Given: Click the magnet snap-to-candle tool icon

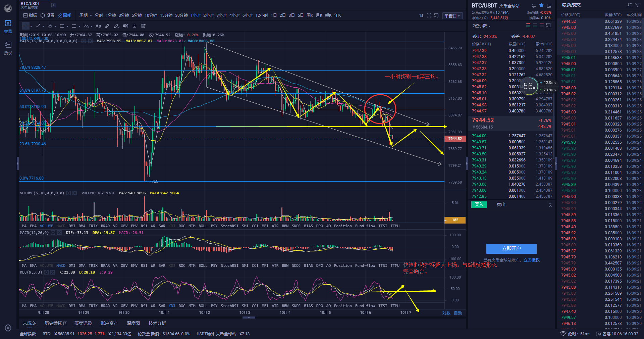Looking at the screenshot, I should click(126, 26).
